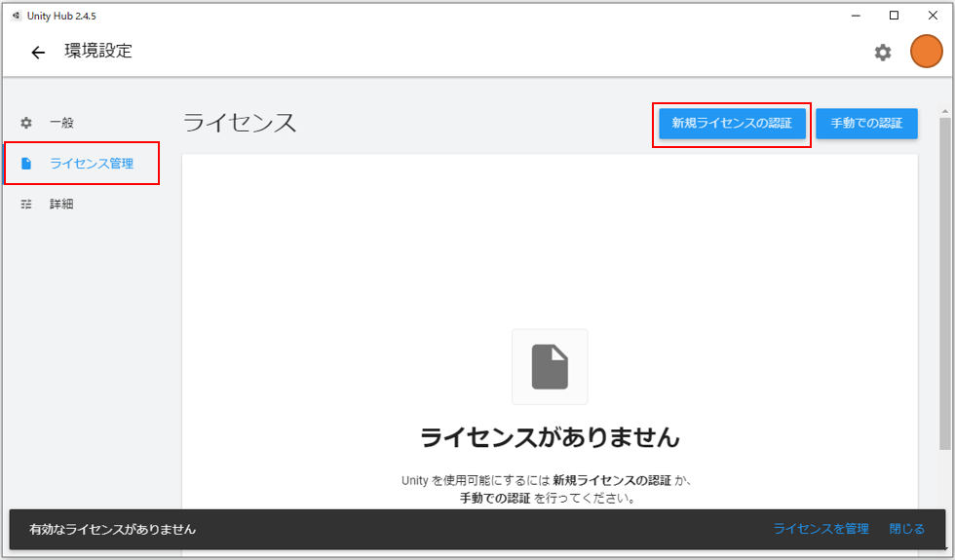Click the gray file icon above ライセンスがありません

click(550, 366)
